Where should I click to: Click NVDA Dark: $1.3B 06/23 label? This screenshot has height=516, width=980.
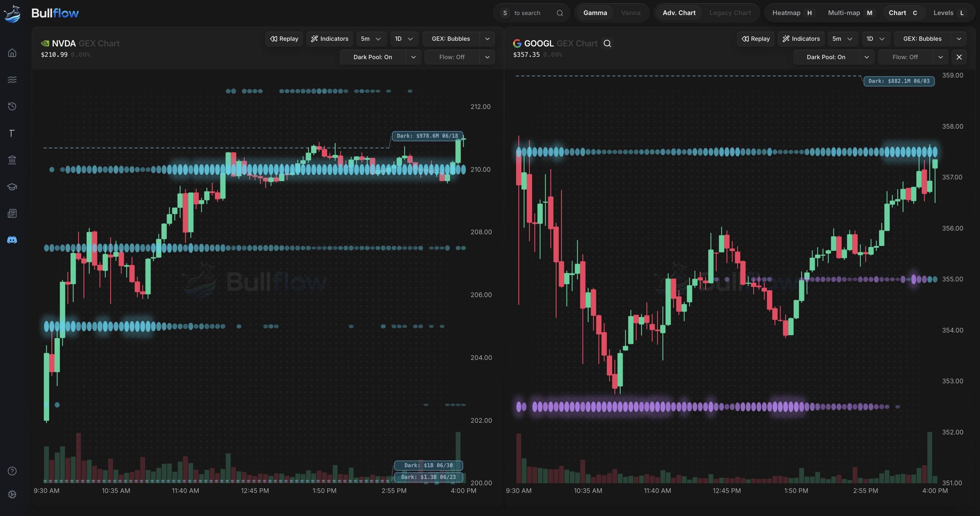[x=428, y=477]
